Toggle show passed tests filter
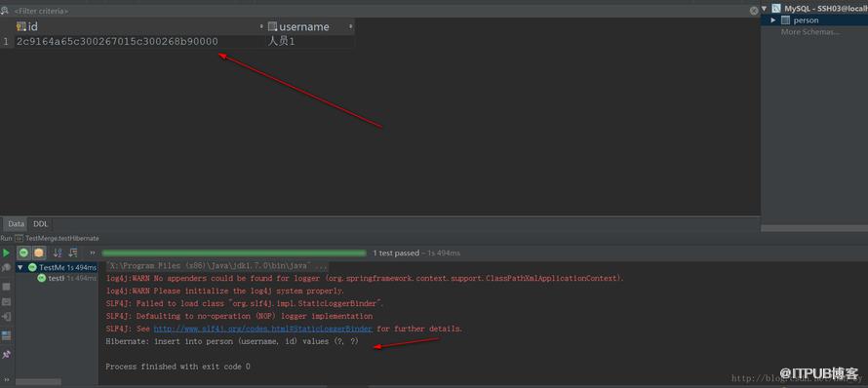Screen dimensions: 868x388 pyautogui.click(x=23, y=252)
